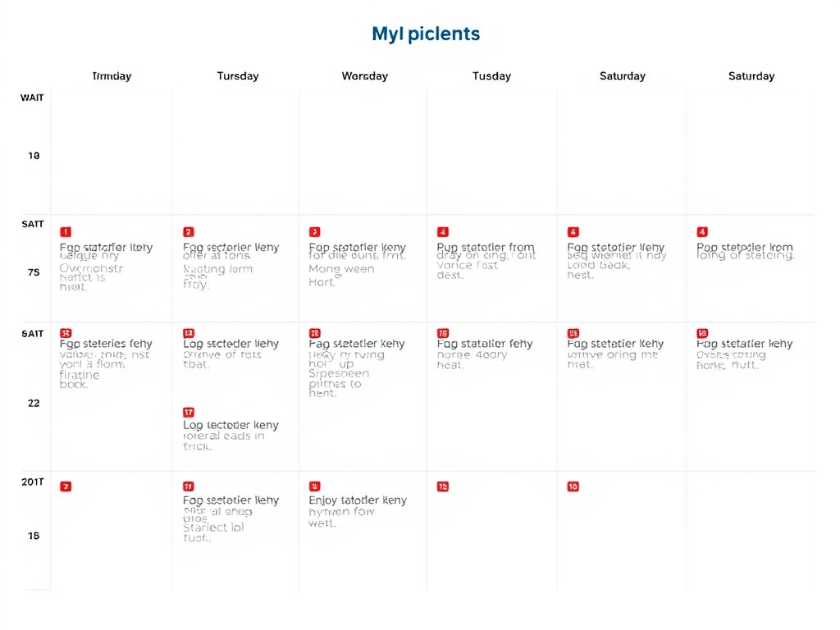Screen dimensions: 840x630
Task: Click the red badge "1" on Monday's first event
Action: [x=66, y=232]
